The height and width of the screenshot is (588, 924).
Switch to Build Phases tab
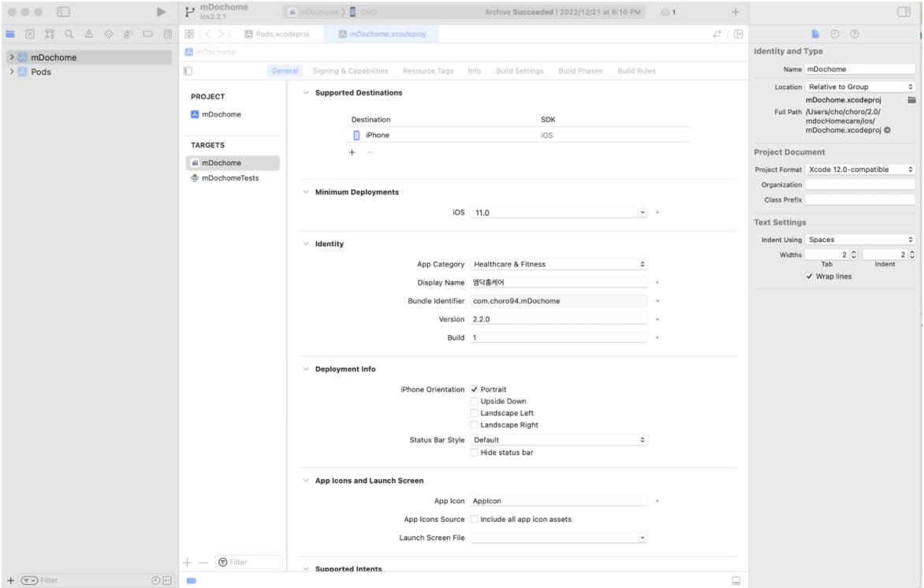tap(580, 71)
